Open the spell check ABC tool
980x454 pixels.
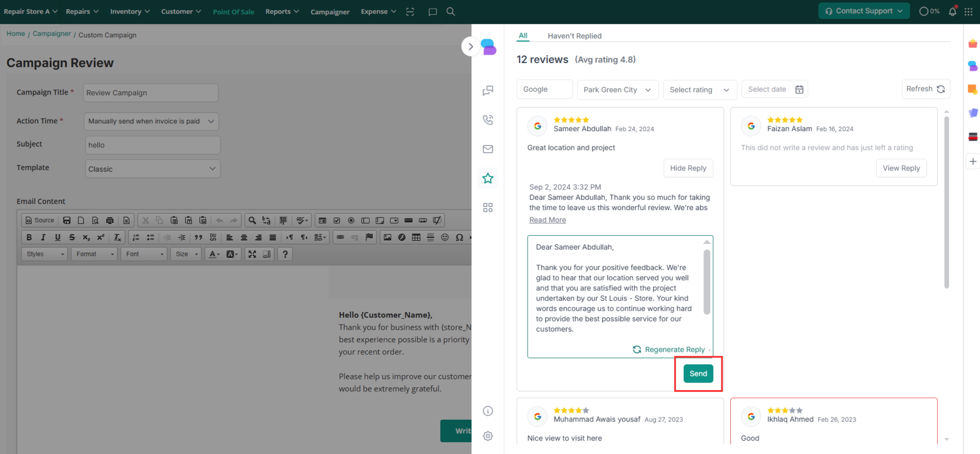302,220
